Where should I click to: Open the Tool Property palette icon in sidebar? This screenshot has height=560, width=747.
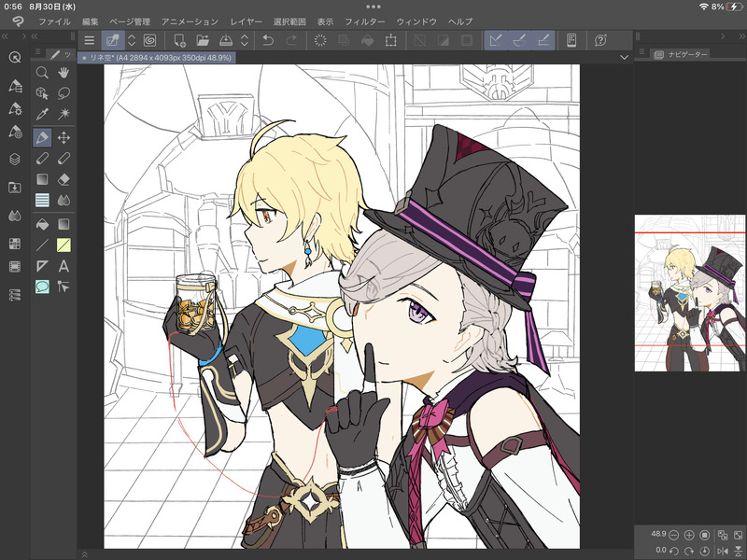pos(15,109)
